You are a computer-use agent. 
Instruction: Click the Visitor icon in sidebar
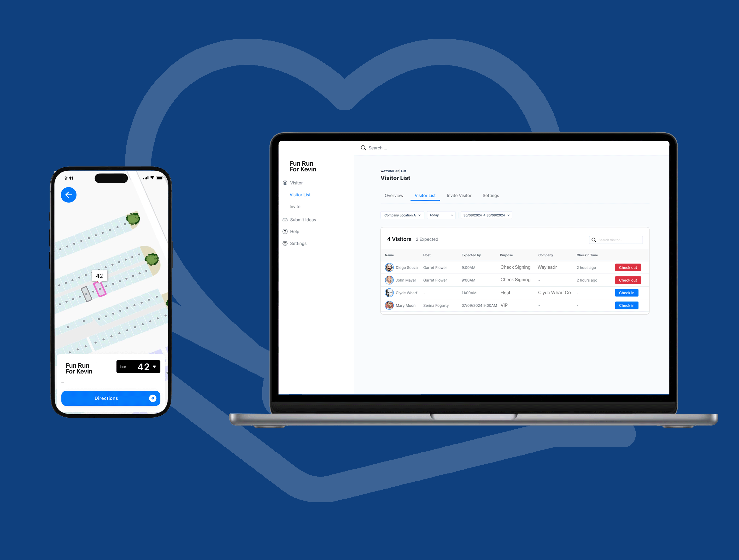(285, 183)
